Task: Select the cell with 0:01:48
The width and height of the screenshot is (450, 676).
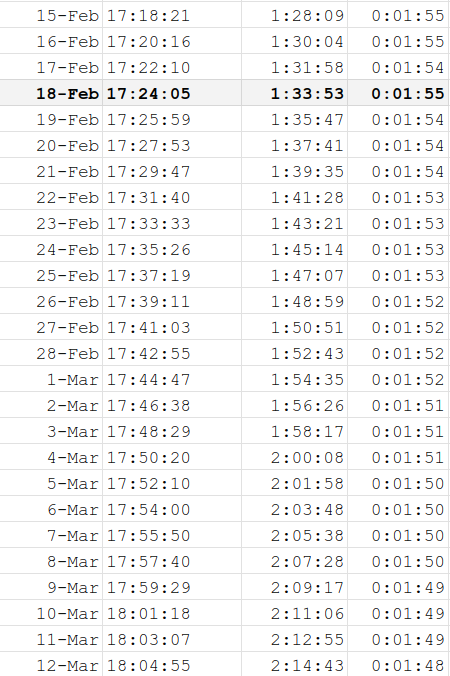Action: point(398,664)
